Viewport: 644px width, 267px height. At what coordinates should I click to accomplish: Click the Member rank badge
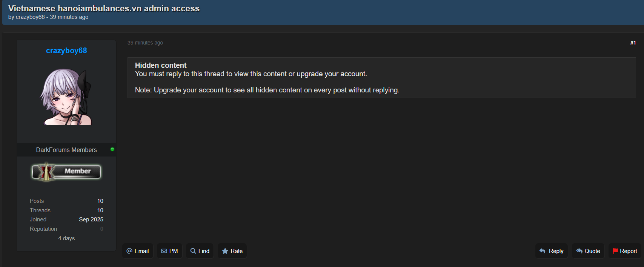(x=66, y=172)
